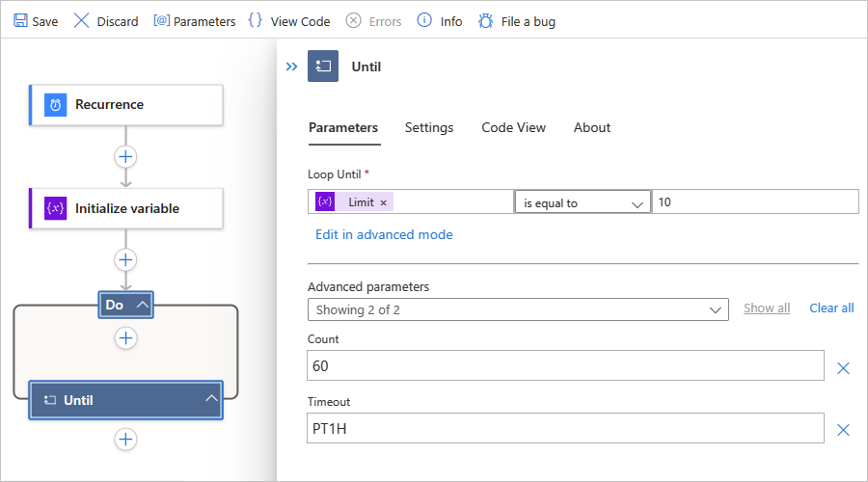
Task: Open the Parameters toolbar item
Action: [162, 21]
